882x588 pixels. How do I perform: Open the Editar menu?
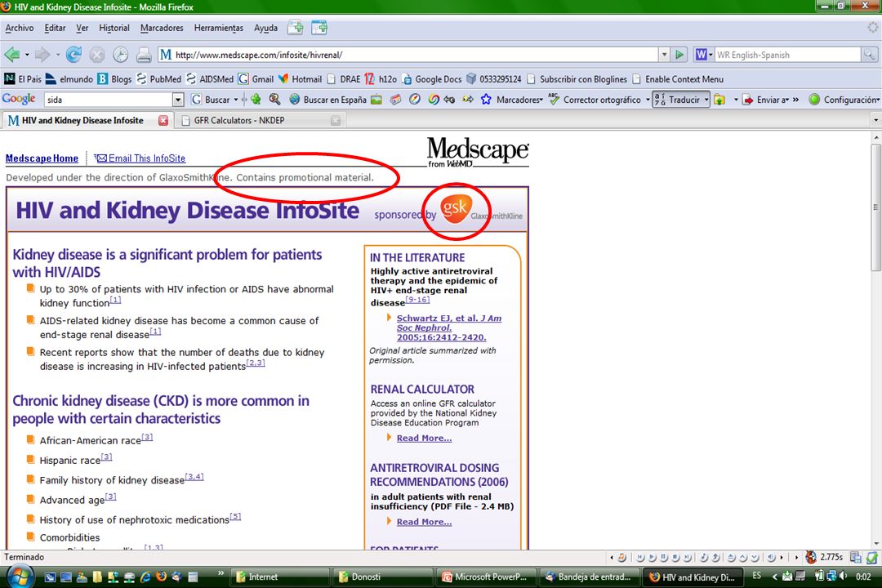(56, 28)
